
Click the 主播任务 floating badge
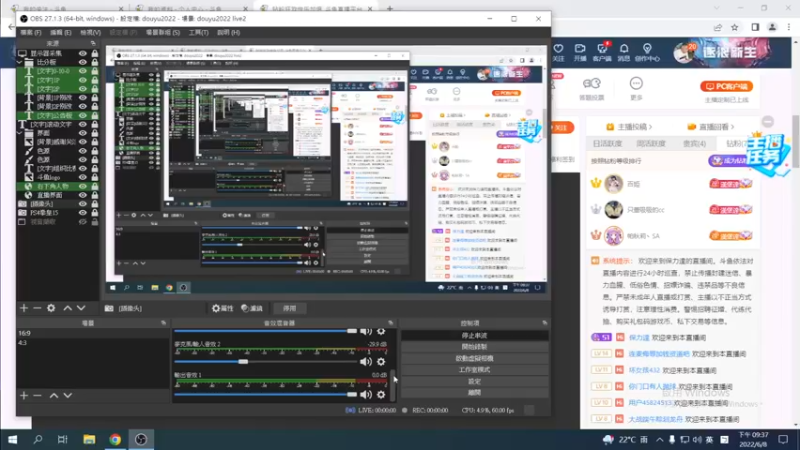[767, 154]
